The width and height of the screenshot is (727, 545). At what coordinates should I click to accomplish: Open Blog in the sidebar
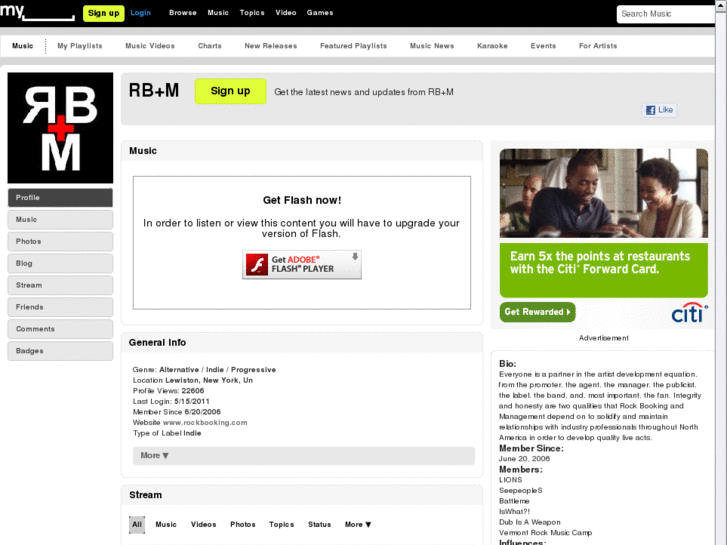[x=60, y=263]
